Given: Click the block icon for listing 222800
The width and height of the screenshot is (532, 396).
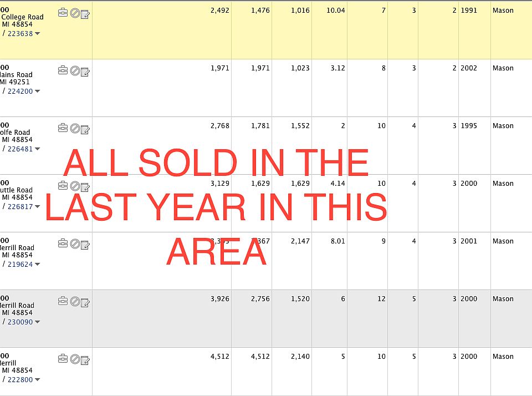Looking at the screenshot, I should pos(74,359).
